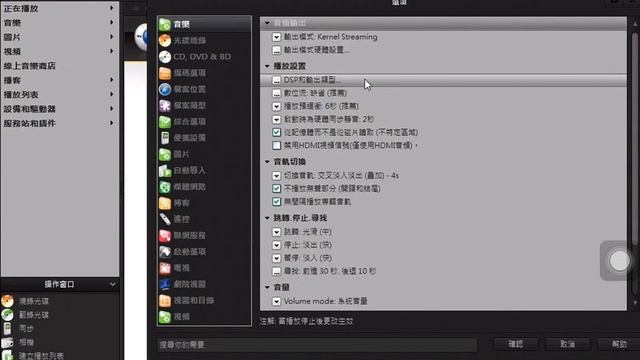The height and width of the screenshot is (360, 640).
Task: Click the green checkmark general options icon
Action: [165, 122]
